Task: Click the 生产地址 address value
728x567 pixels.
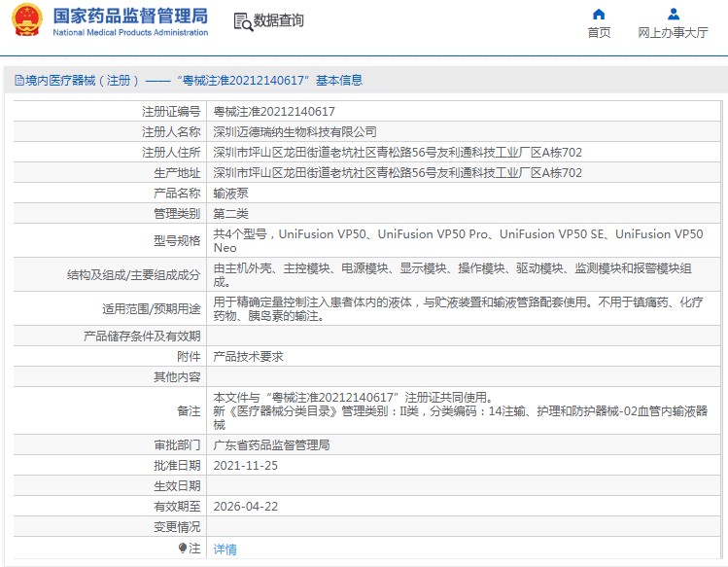Action: (x=398, y=173)
